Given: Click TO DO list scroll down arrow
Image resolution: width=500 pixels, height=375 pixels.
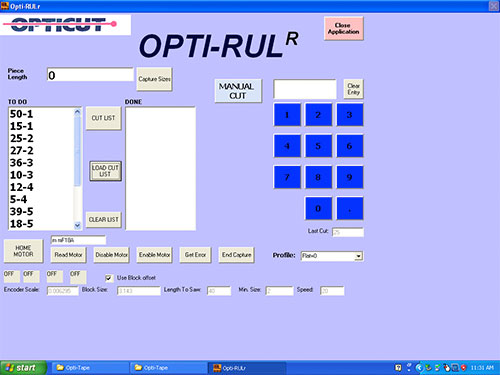Looking at the screenshot, I should [77, 225].
